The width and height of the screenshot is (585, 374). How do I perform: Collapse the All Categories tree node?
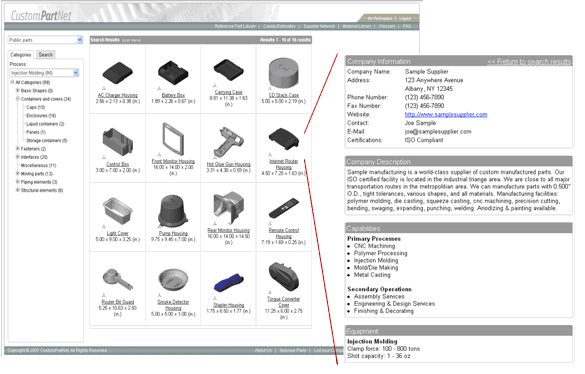pyautogui.click(x=12, y=82)
